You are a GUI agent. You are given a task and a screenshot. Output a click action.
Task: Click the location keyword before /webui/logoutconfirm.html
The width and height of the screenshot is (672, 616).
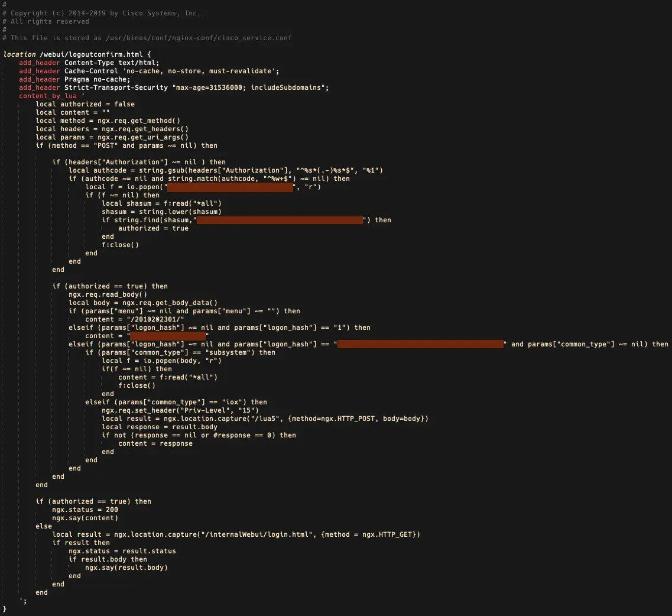(x=20, y=54)
